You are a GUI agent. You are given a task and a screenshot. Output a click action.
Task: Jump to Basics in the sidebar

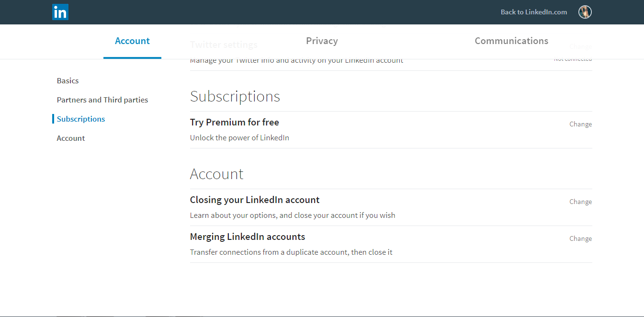(68, 80)
